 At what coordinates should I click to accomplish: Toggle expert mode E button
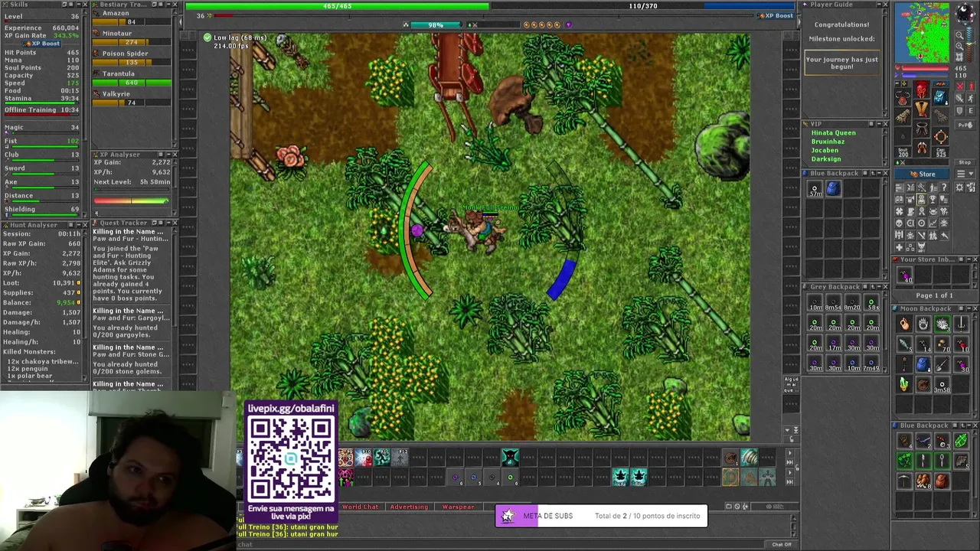(x=971, y=111)
